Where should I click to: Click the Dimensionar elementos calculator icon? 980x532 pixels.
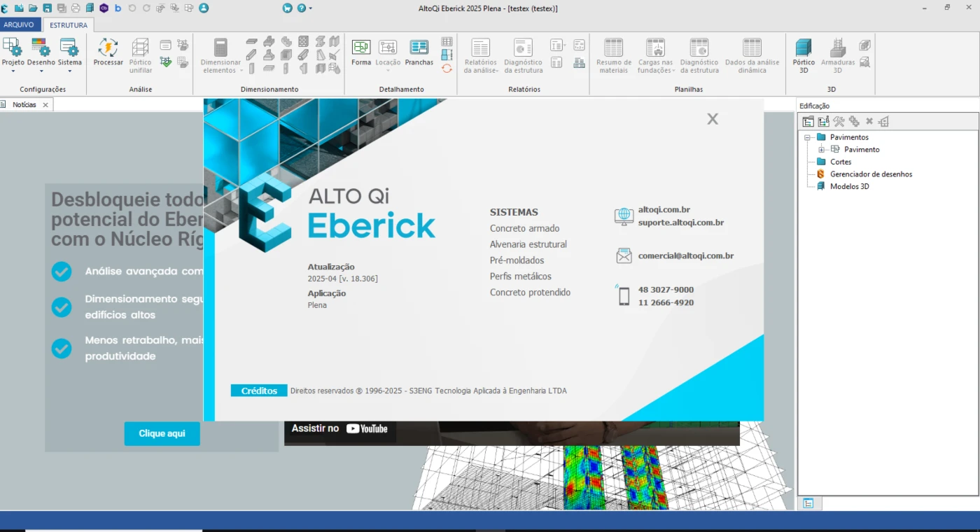pos(220,48)
